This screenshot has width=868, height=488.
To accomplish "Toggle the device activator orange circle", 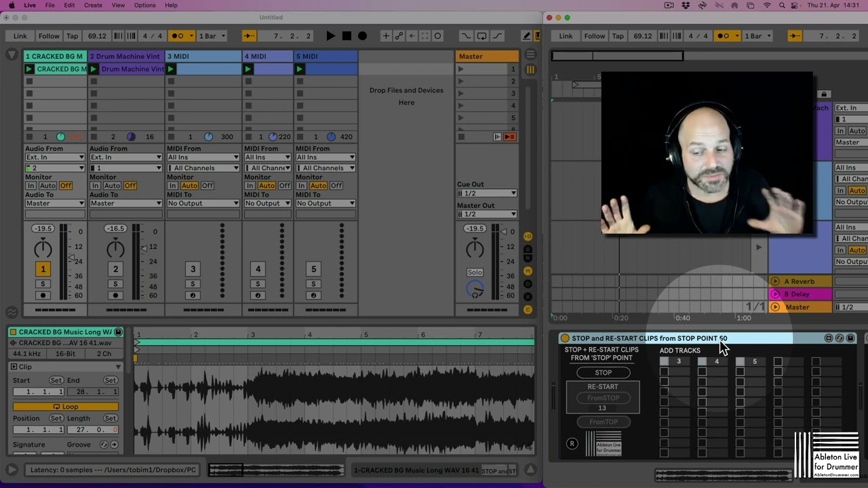I will click(x=564, y=338).
